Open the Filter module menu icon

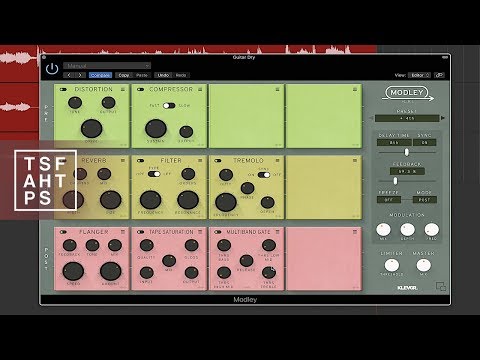(200, 161)
